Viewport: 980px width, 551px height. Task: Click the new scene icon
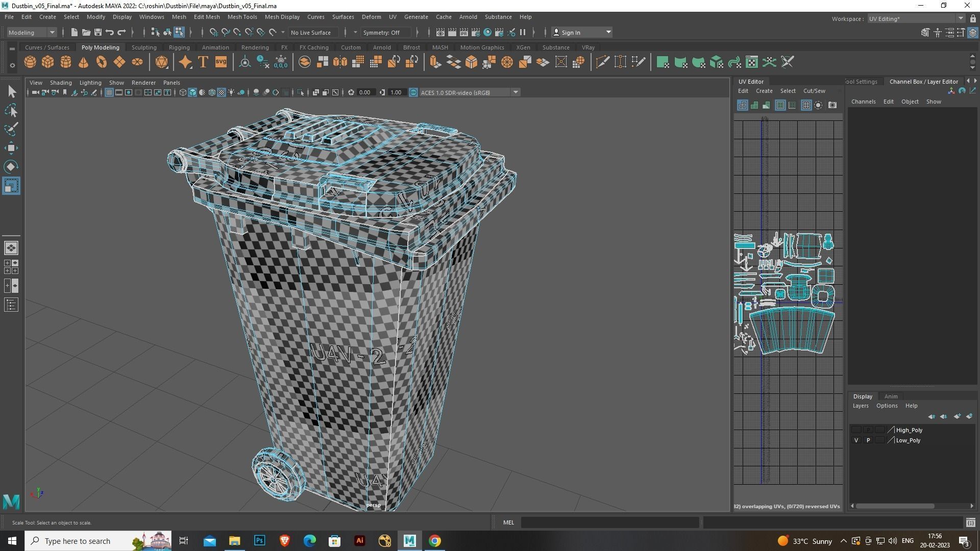click(74, 32)
